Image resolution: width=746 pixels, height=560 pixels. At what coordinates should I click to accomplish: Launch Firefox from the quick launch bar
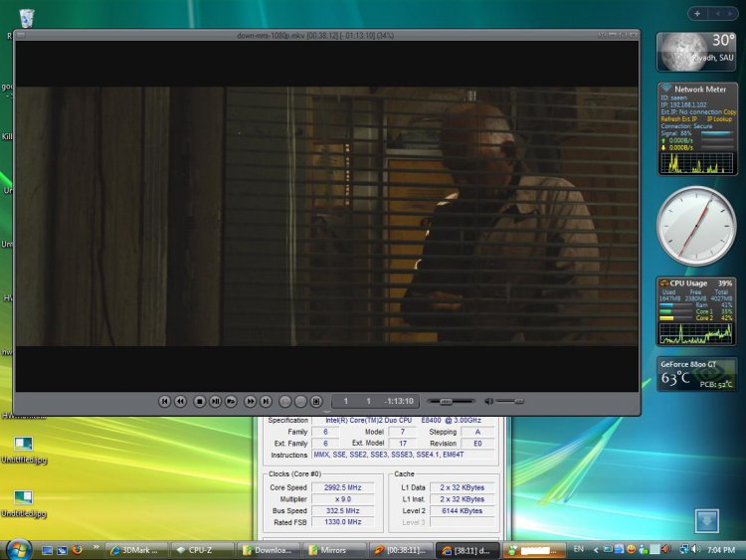tap(77, 550)
